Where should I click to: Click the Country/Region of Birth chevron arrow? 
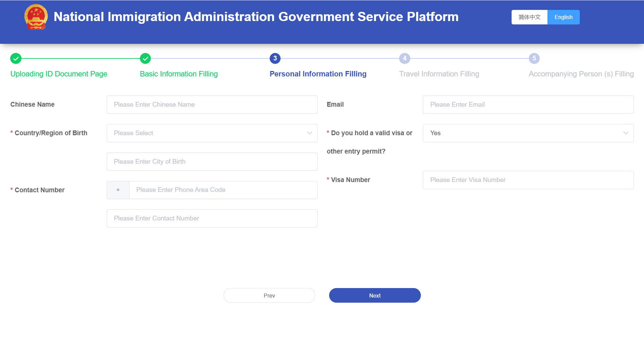(309, 133)
